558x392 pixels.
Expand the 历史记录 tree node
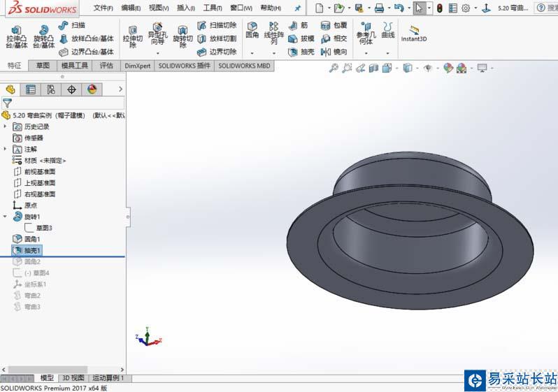[x=6, y=126]
